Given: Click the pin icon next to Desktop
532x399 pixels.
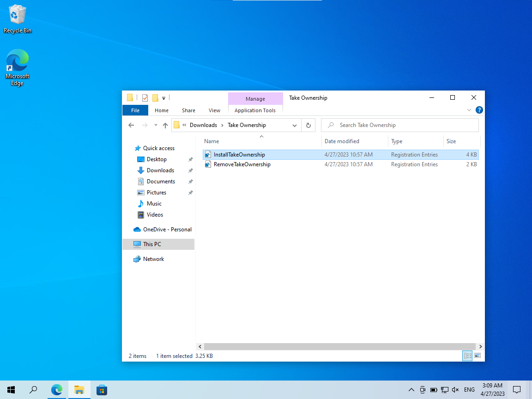Looking at the screenshot, I should pos(191,159).
